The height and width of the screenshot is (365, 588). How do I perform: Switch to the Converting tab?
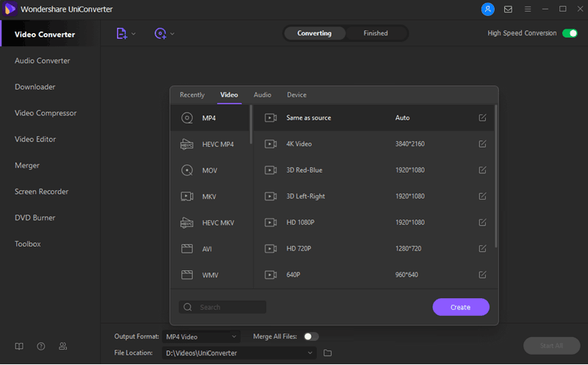(x=315, y=33)
